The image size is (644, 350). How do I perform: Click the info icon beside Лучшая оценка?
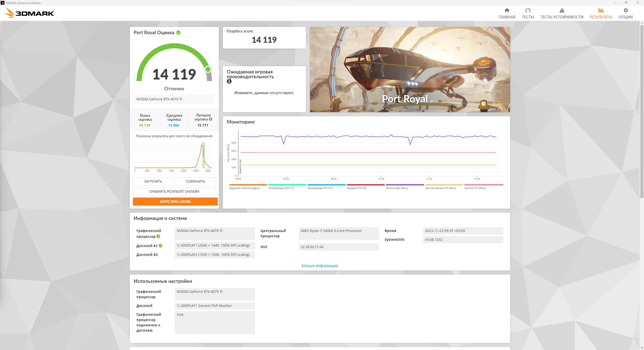pyautogui.click(x=211, y=119)
